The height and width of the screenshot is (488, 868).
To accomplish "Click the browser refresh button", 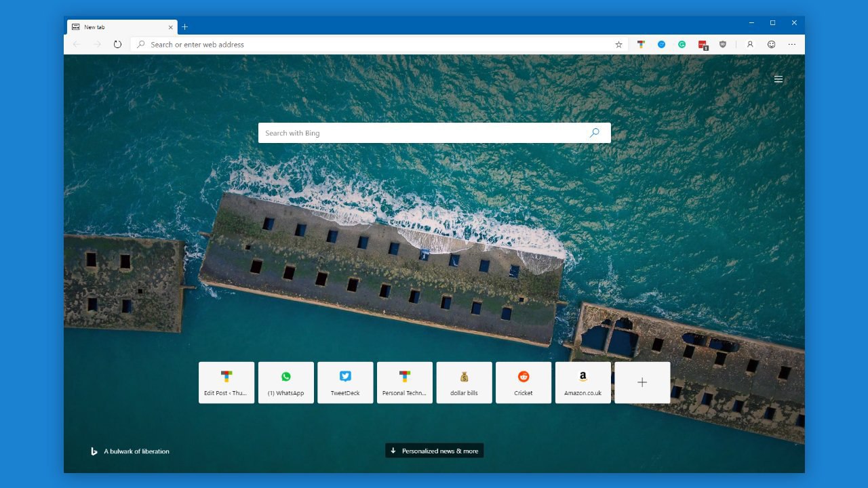I will pyautogui.click(x=117, y=45).
